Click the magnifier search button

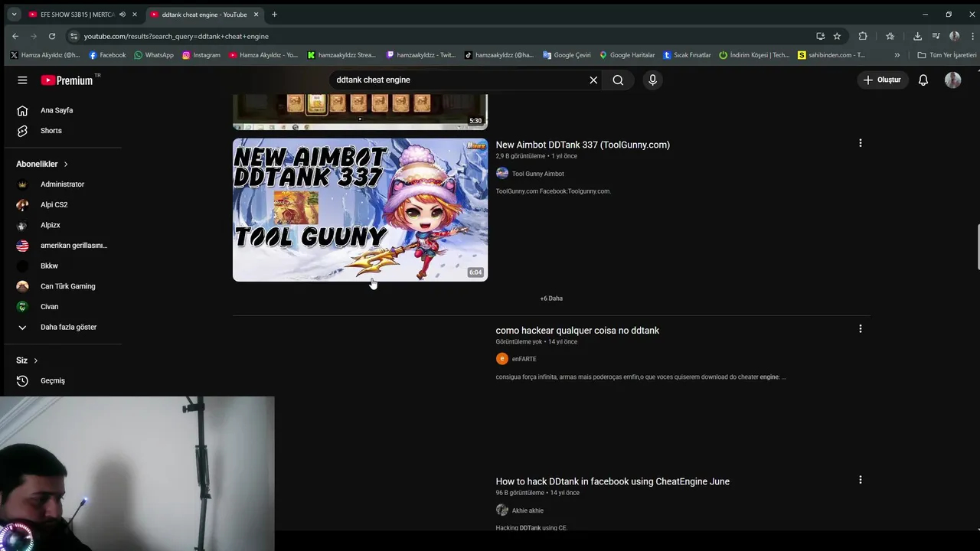coord(618,80)
